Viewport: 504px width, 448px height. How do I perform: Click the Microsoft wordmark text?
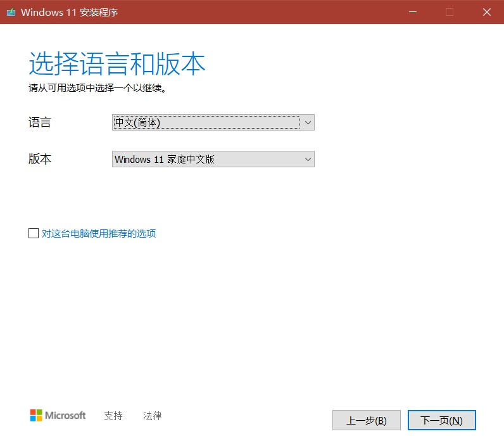coord(65,416)
